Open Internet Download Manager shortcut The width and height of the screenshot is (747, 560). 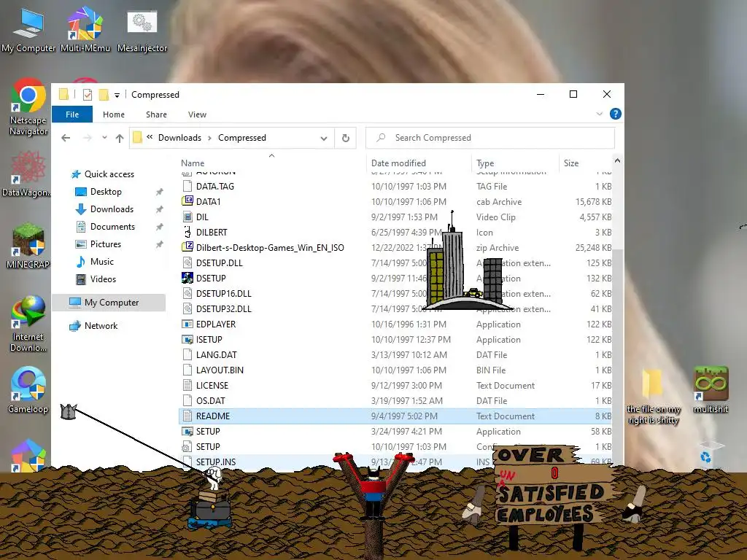(28, 324)
